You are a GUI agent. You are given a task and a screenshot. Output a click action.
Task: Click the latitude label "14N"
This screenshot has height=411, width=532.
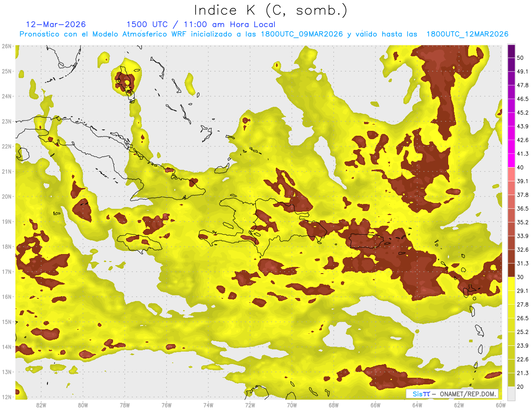click(7, 347)
